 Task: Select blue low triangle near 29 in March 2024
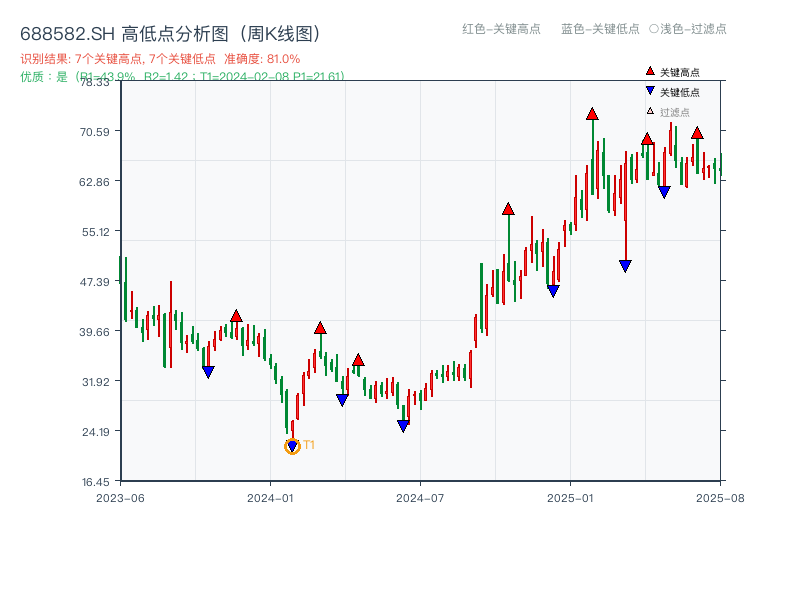click(x=342, y=400)
